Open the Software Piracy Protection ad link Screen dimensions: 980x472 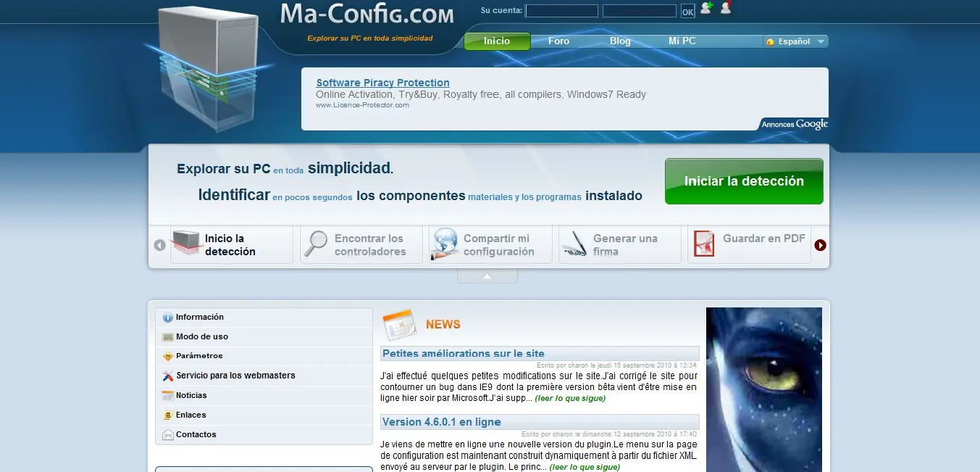pyautogui.click(x=382, y=83)
